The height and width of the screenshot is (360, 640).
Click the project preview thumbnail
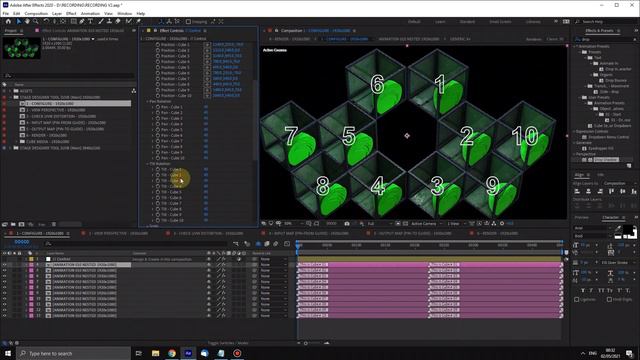[x=22, y=48]
